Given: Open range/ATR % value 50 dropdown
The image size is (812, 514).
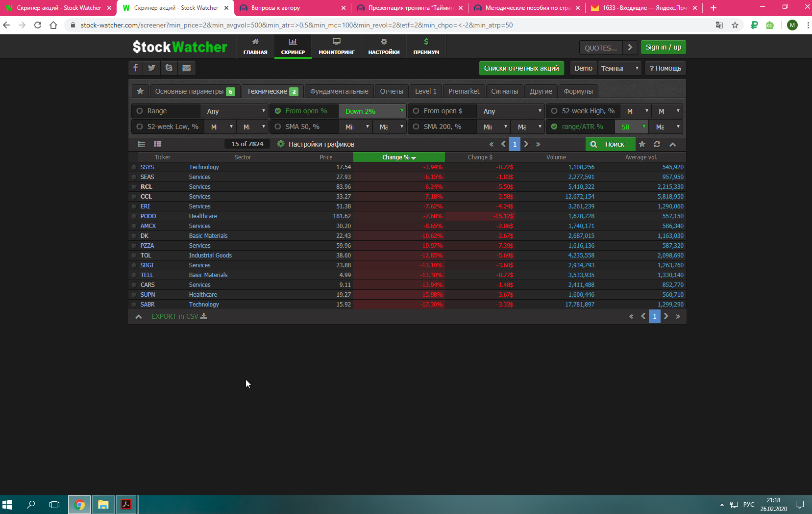Looking at the screenshot, I should 632,127.
